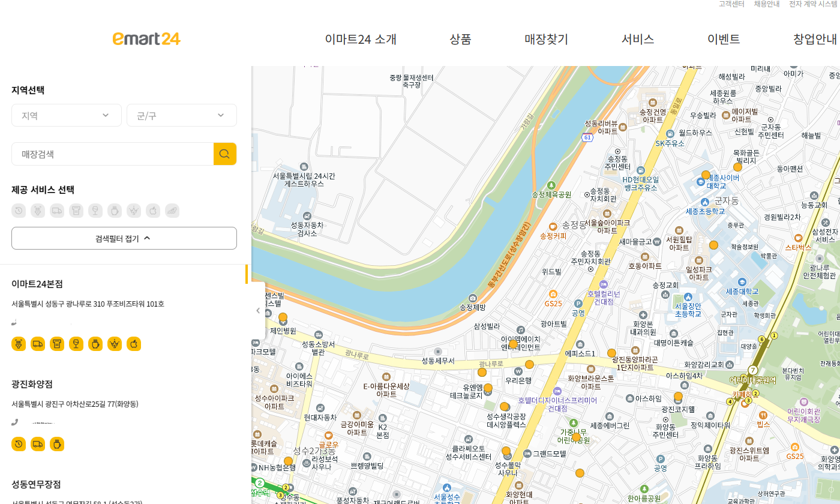Select the store marker below 그랜드모텔
This screenshot has height=504, width=840.
click(x=580, y=473)
